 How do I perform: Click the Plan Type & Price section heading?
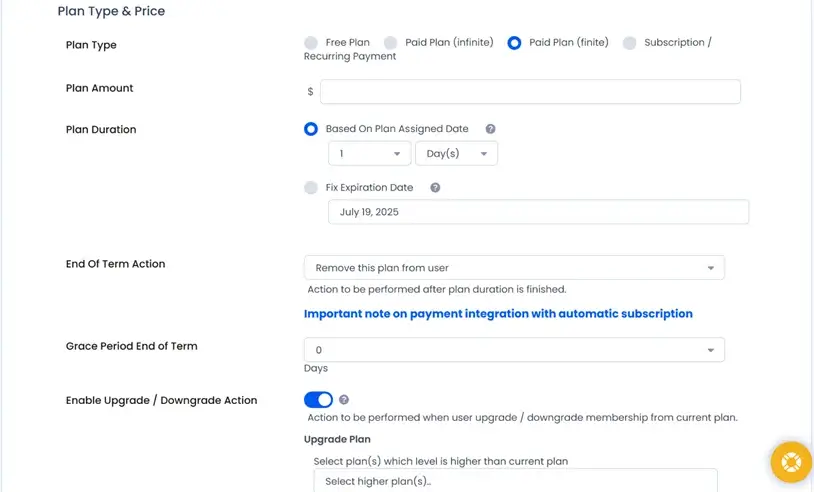111,11
